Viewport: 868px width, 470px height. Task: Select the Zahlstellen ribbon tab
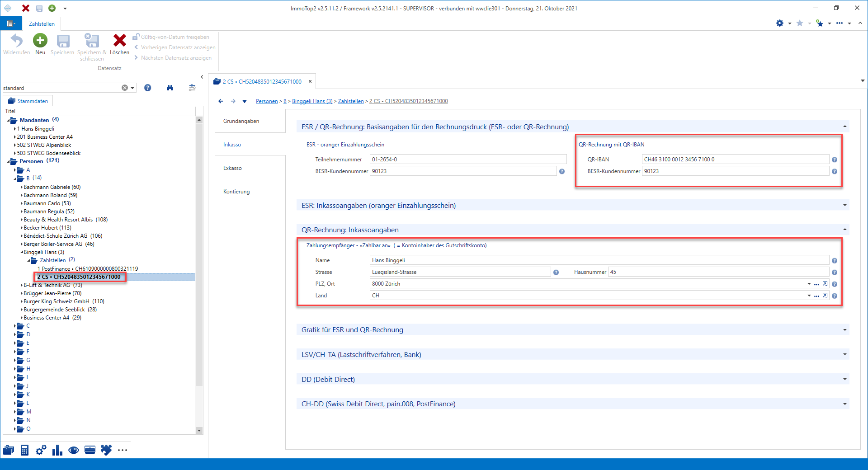coord(42,23)
